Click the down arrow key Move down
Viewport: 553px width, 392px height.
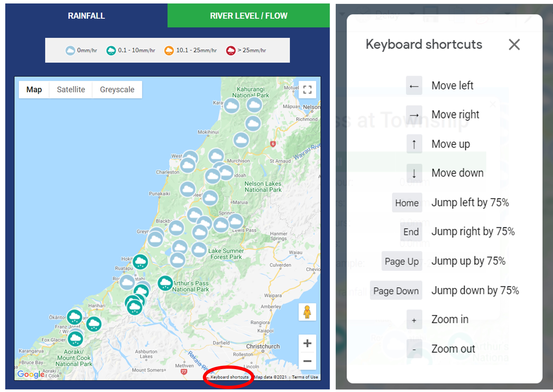(414, 173)
